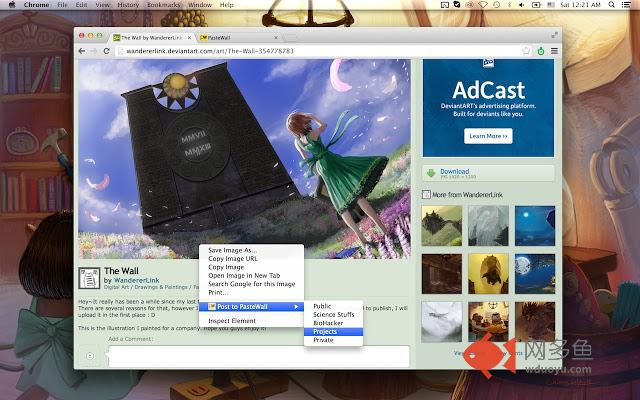Go back to previous page

click(82, 51)
